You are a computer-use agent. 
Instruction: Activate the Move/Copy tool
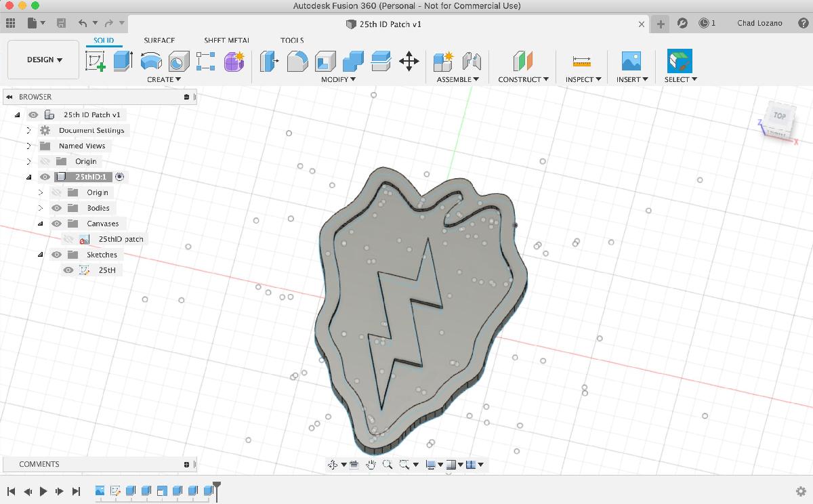[x=409, y=62]
